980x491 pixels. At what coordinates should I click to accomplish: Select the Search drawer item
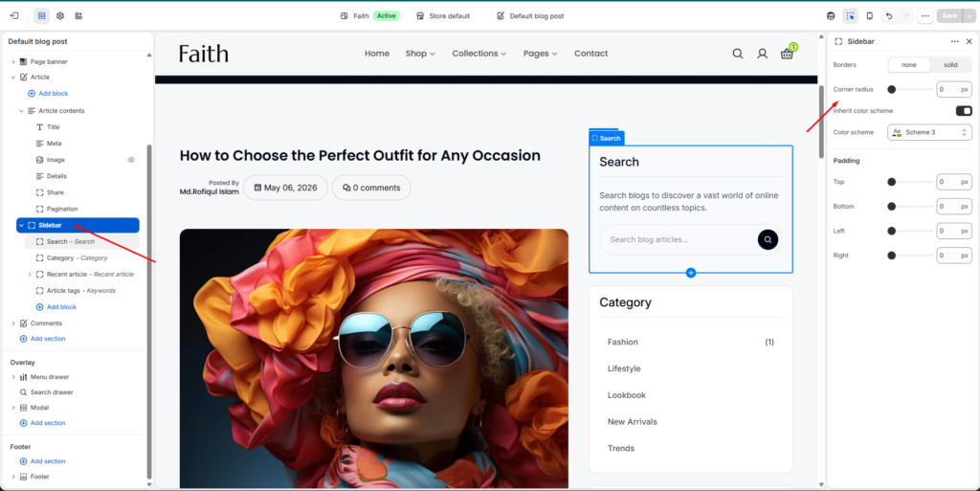point(46,392)
